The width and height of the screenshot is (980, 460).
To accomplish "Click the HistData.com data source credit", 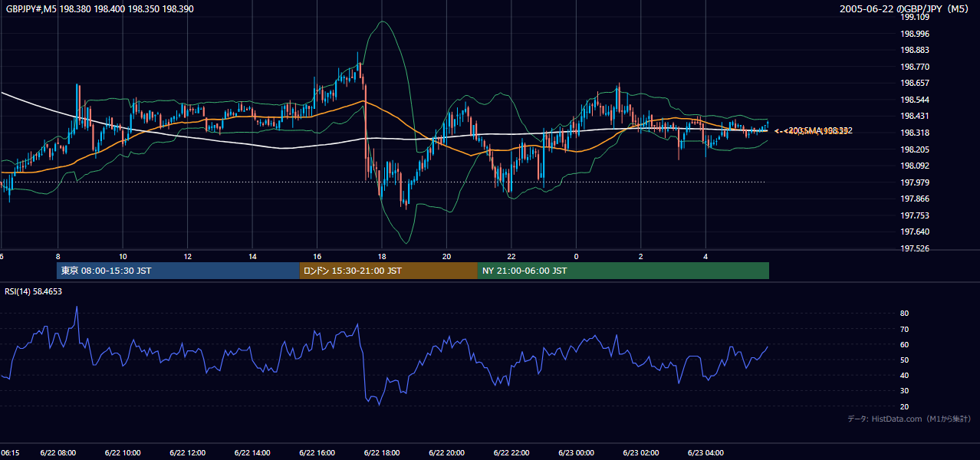I will (909, 419).
